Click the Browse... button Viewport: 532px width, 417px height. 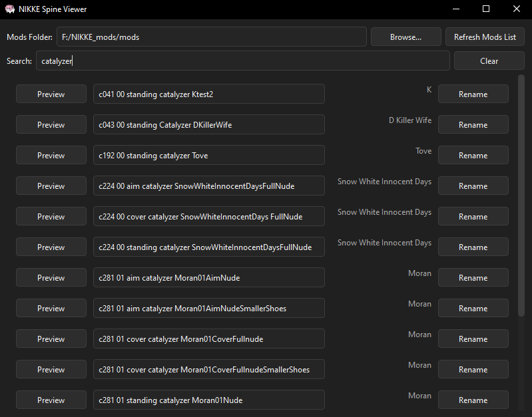[x=405, y=37]
